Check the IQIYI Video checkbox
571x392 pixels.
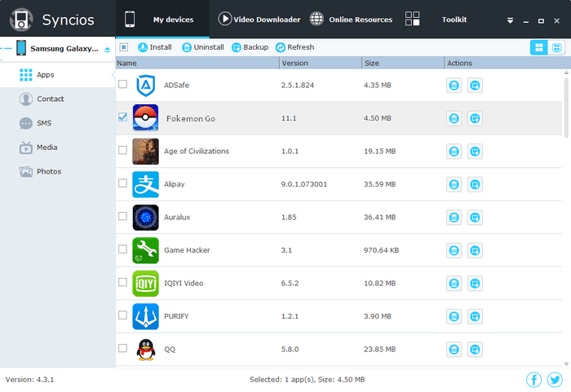tap(122, 282)
